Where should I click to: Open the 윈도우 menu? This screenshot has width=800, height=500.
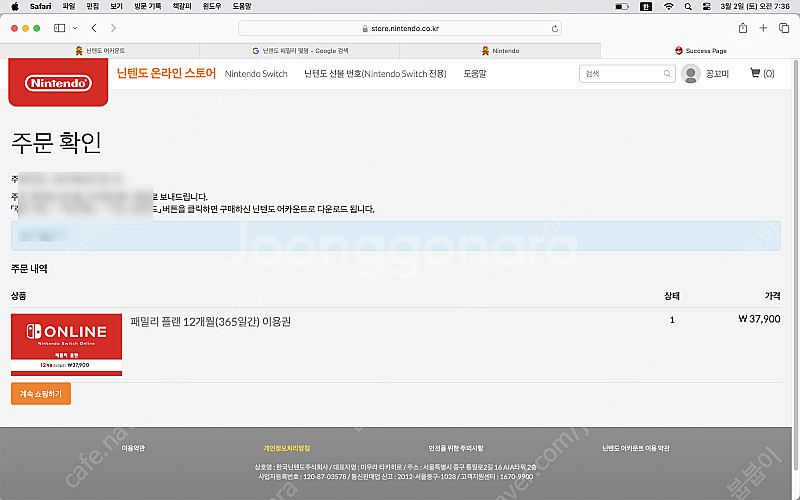pos(212,7)
